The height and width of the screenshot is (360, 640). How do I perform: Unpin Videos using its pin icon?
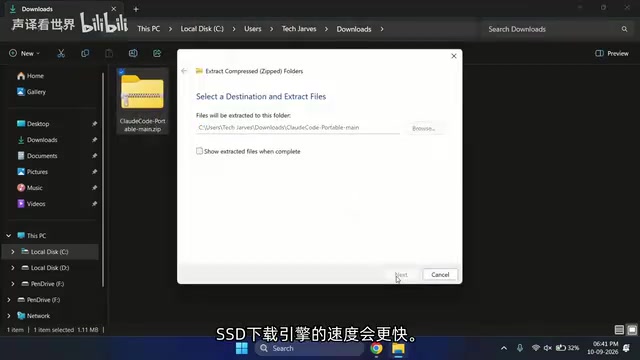coord(94,204)
